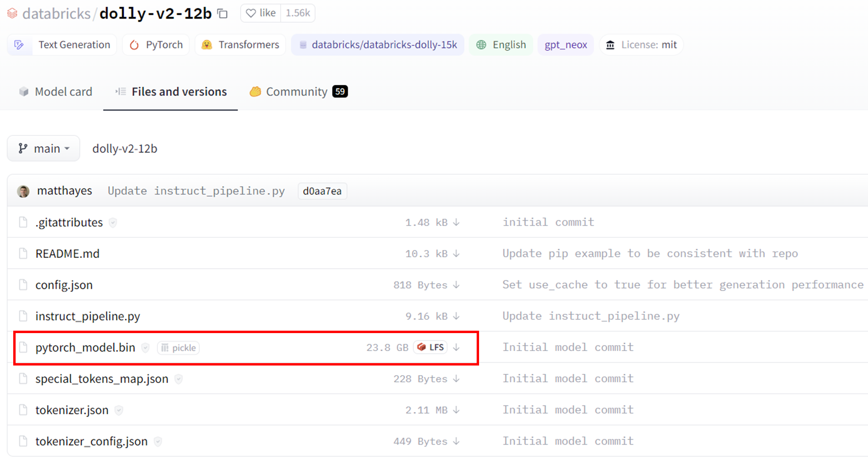868x466 pixels.
Task: Open the Model card tab
Action: [56, 92]
